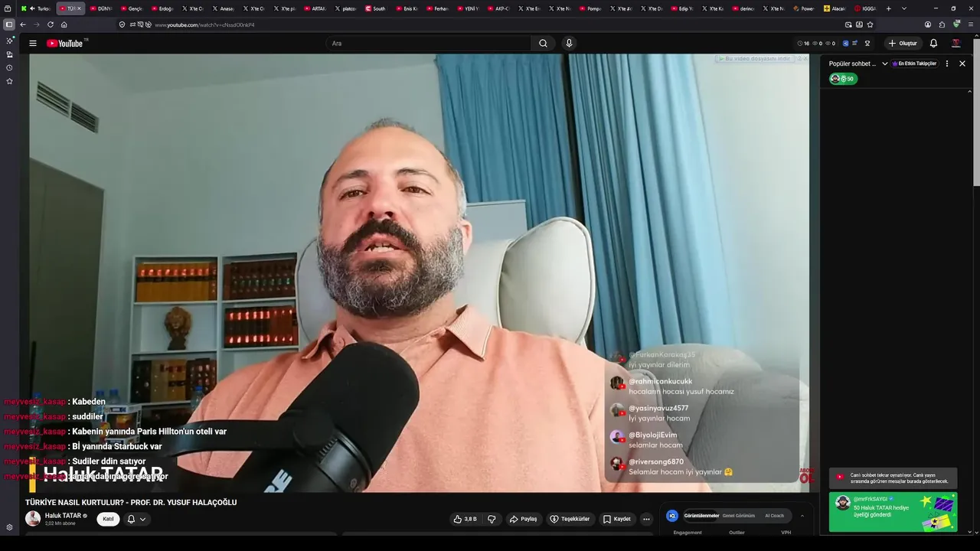The width and height of the screenshot is (980, 551).
Task: Select the Genel Görünüm tab
Action: (739, 516)
